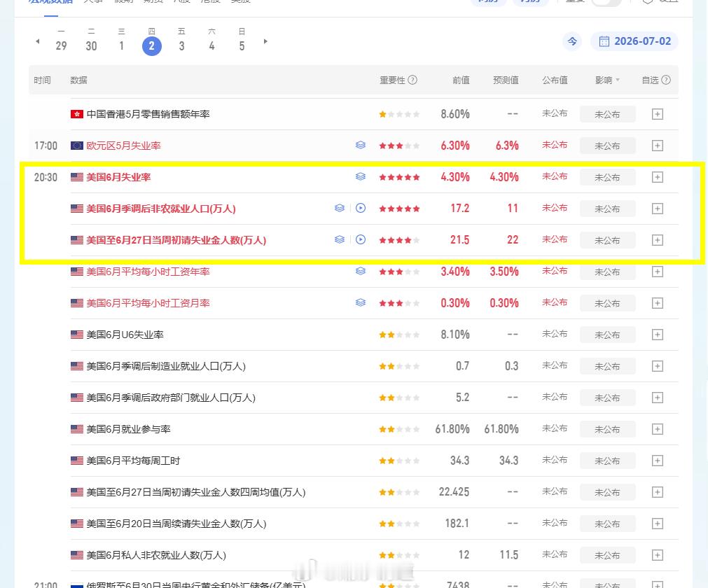Open 美国6月私人非农就业人数(万人) entry
Screen dimensions: 708x588
coord(156,555)
